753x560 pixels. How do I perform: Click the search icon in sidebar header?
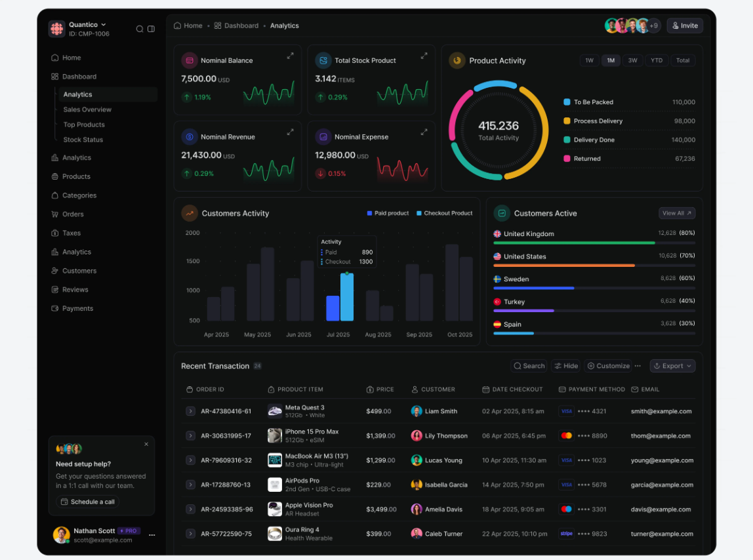pos(140,29)
